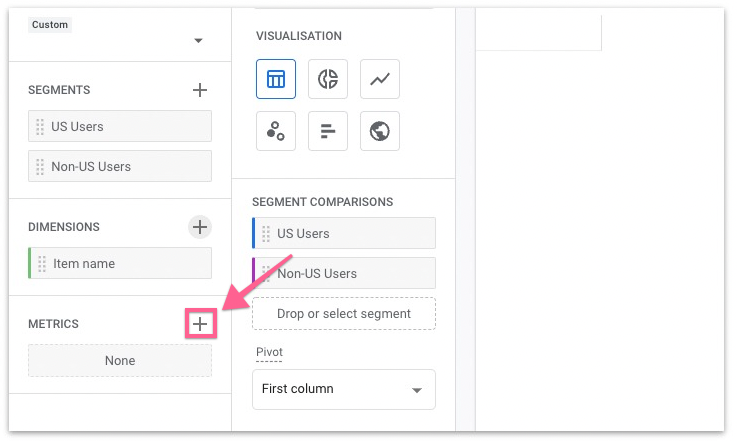Click the Item name dimension chip
This screenshot has height=441, width=737.
coord(120,264)
